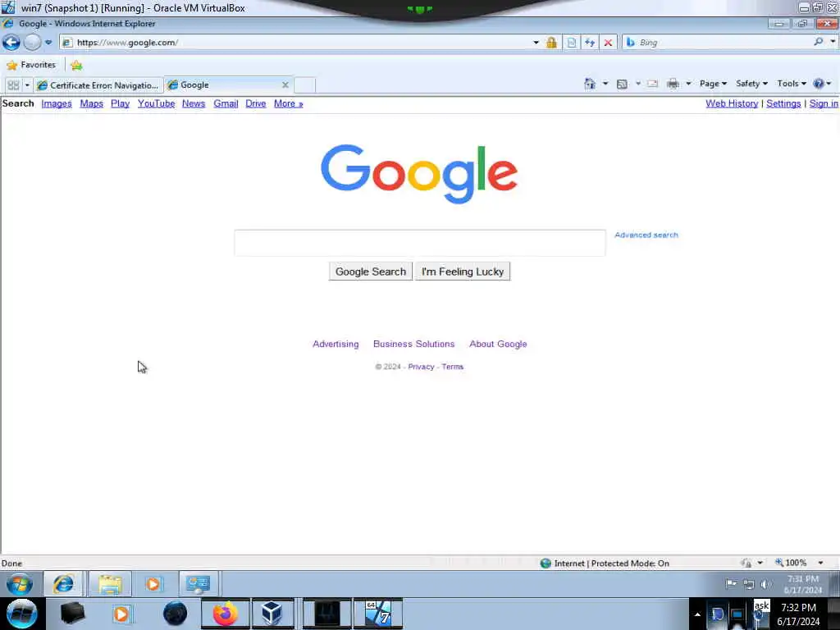840x630 pixels.
Task: Open the Play link
Action: [x=120, y=103]
